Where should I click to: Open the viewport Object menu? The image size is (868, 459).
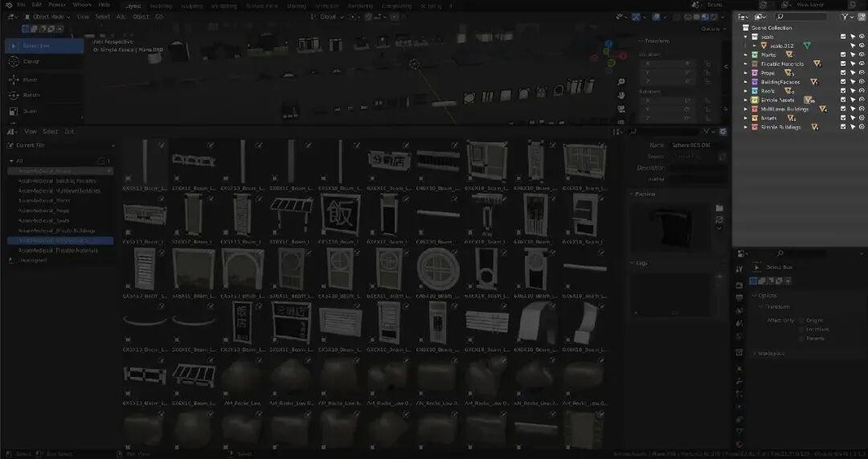(141, 17)
